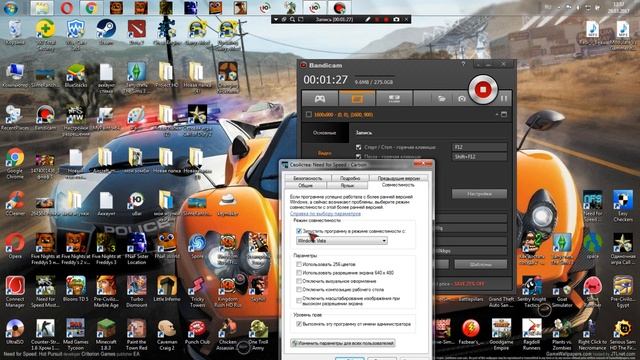This screenshot has height=360, width=640.
Task: Click the pencil icon on recording bar
Action: tap(368, 19)
